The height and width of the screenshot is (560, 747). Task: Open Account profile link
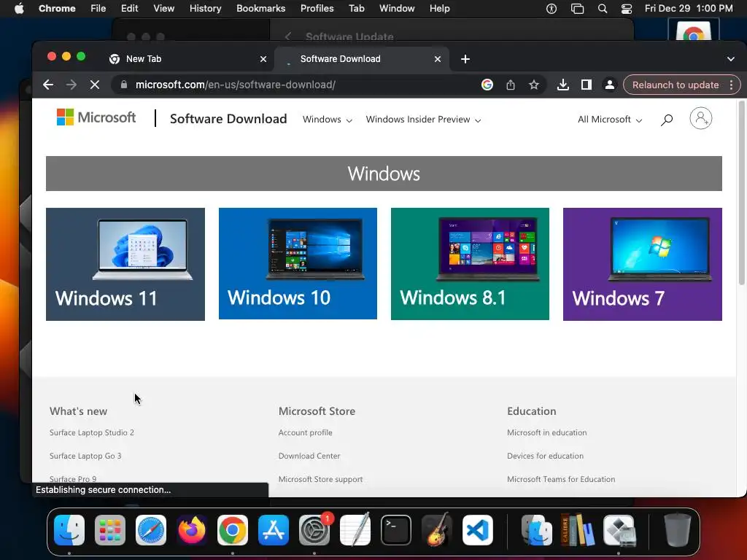(306, 432)
